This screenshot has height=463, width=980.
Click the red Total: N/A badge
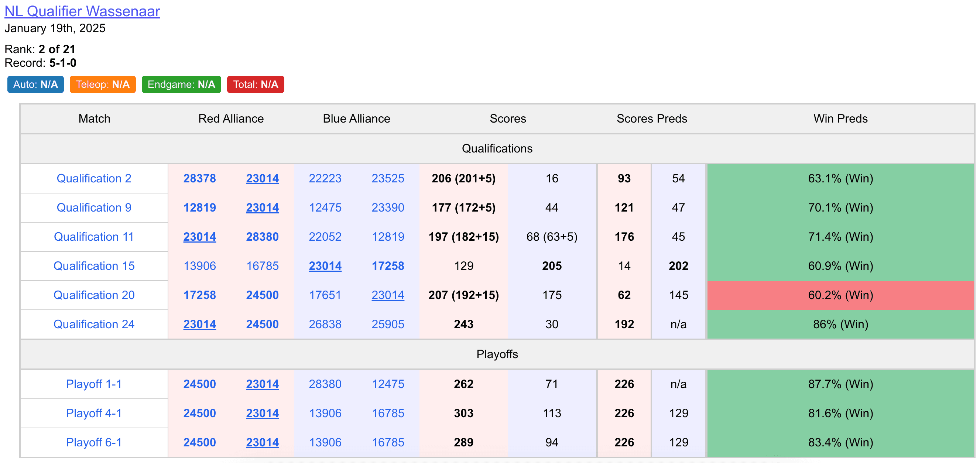pos(256,85)
